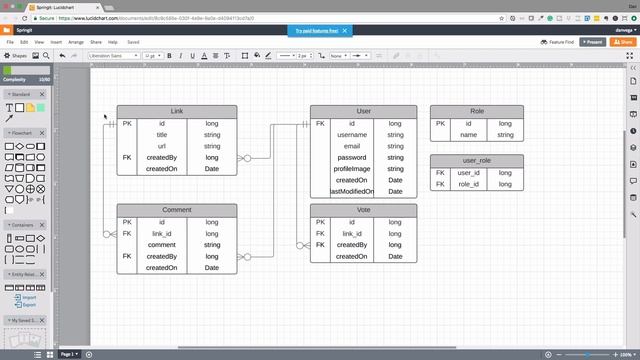The image size is (640, 360).
Task: Click the zoom in plus button
Action: pyautogui.click(x=615, y=355)
